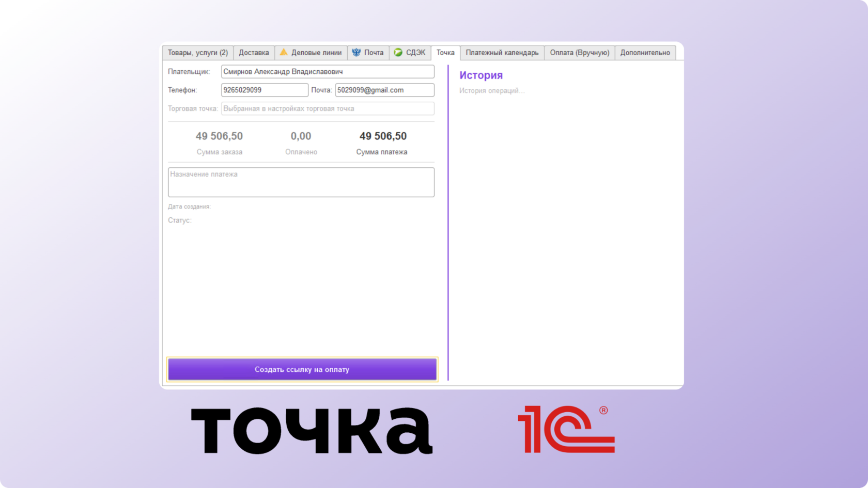Click the История операций placeholder text
Screen dimensions: 868x488
[x=492, y=91]
